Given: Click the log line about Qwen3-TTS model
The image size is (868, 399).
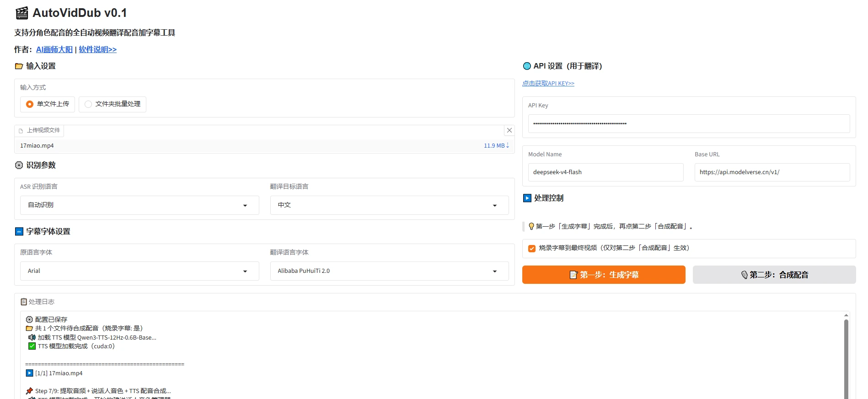Looking at the screenshot, I should [97, 337].
